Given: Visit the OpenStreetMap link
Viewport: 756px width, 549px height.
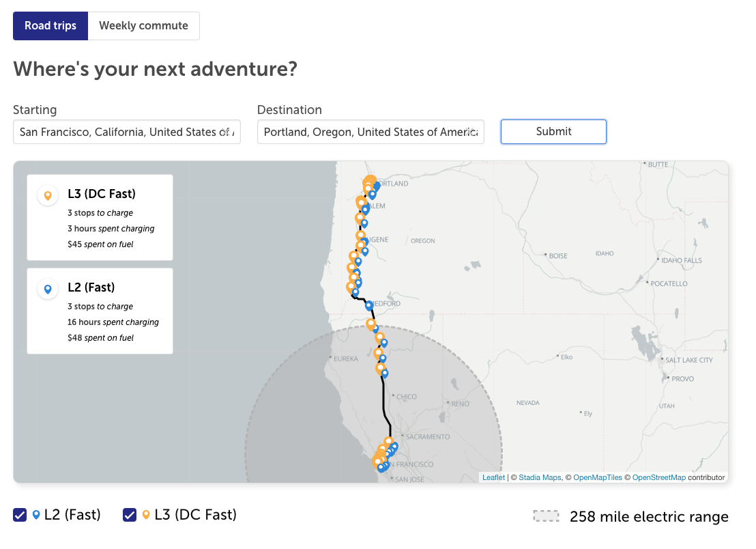Looking at the screenshot, I should 658,477.
